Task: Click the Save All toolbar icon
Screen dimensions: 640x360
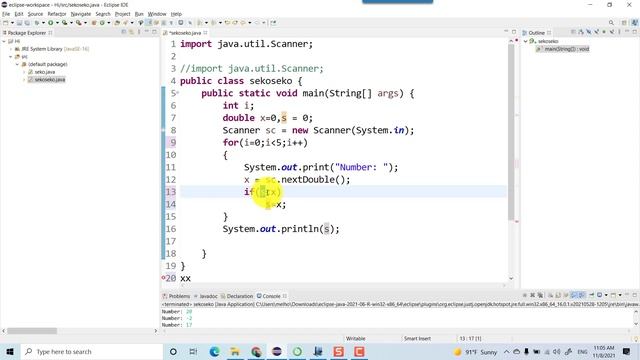Action: (27, 23)
